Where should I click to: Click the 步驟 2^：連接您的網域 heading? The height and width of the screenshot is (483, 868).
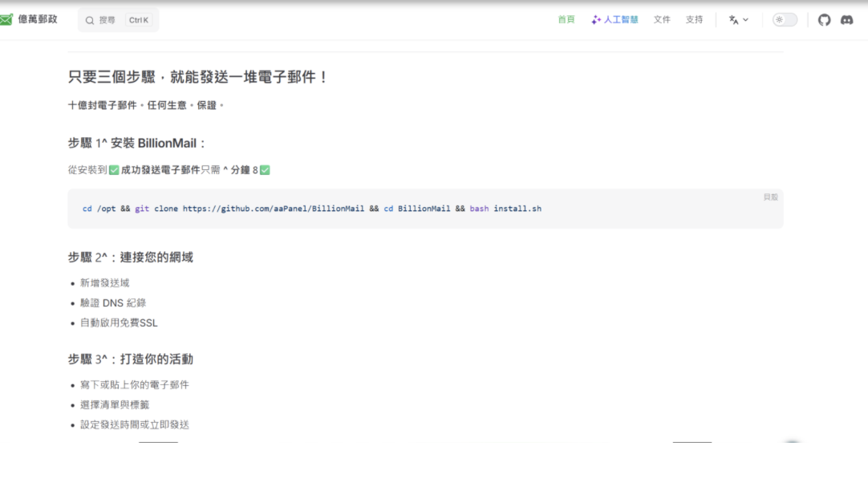[x=130, y=258]
